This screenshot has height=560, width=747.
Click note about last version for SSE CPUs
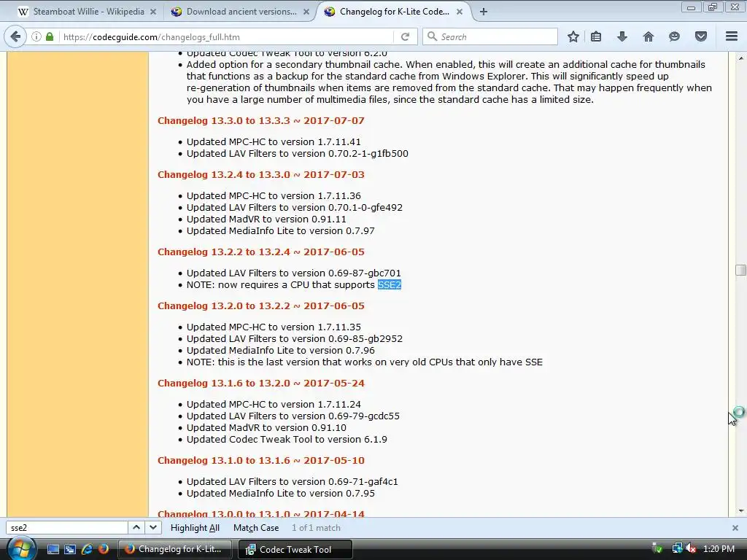pyautogui.click(x=365, y=362)
